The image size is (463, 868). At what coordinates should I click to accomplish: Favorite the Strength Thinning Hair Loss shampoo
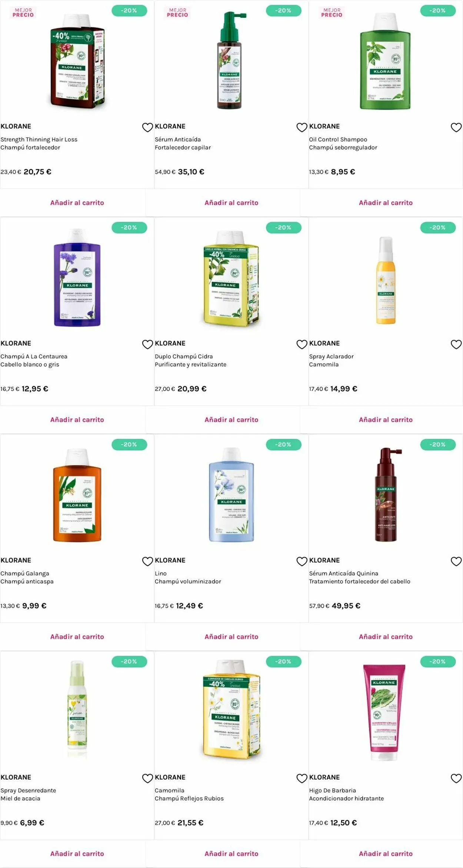pyautogui.click(x=147, y=127)
